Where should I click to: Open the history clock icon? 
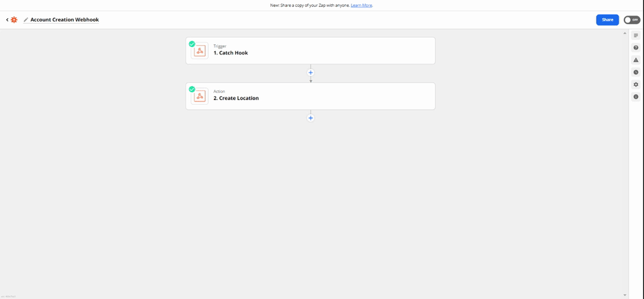tap(636, 72)
